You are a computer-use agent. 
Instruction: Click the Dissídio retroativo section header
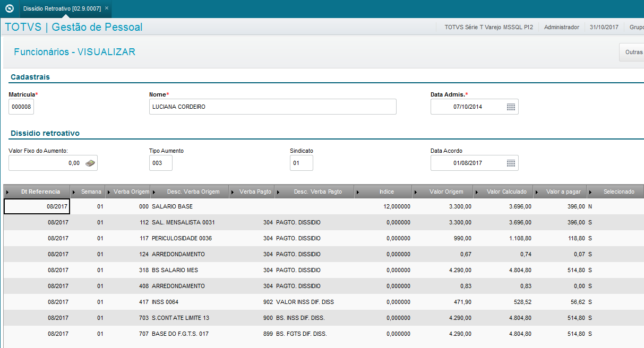(x=45, y=133)
